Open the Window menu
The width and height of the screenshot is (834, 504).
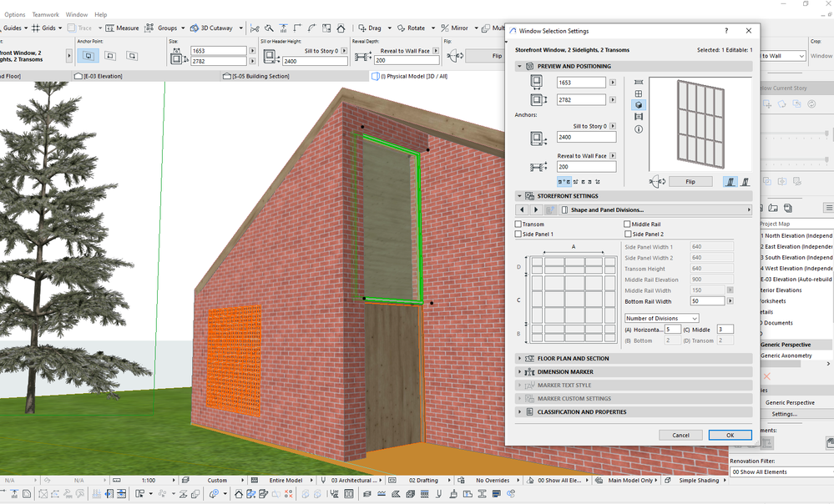(77, 14)
